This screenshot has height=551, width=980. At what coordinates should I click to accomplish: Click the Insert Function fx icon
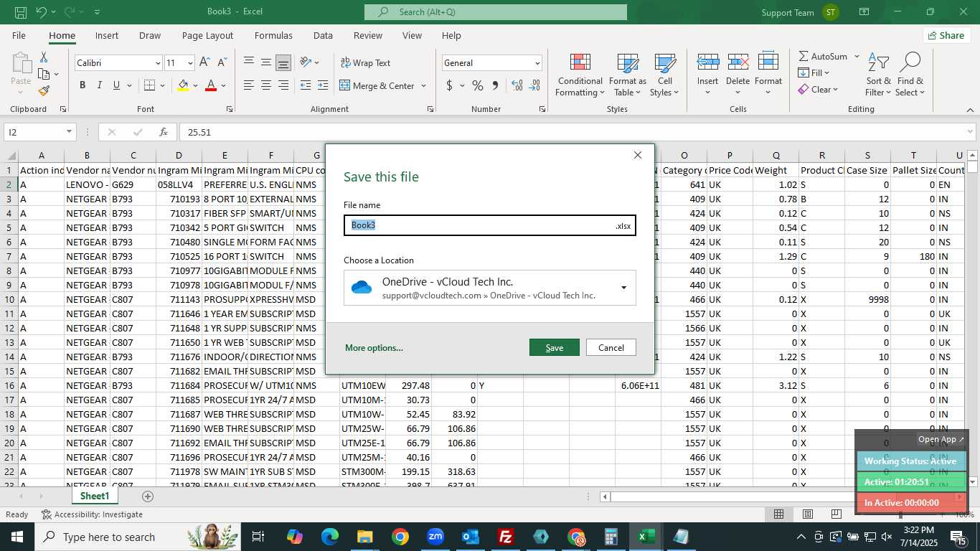164,132
